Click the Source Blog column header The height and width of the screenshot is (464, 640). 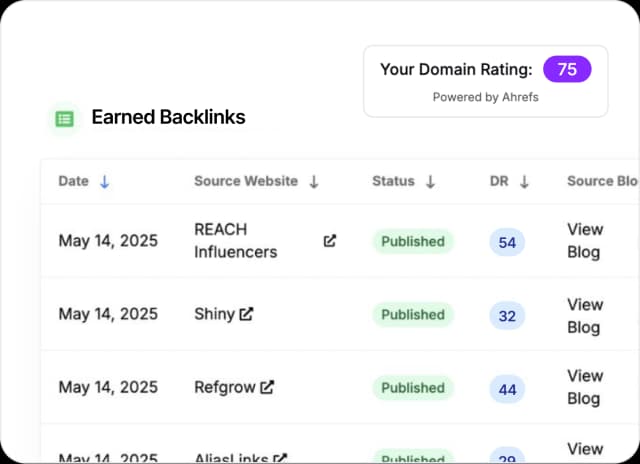coord(602,181)
